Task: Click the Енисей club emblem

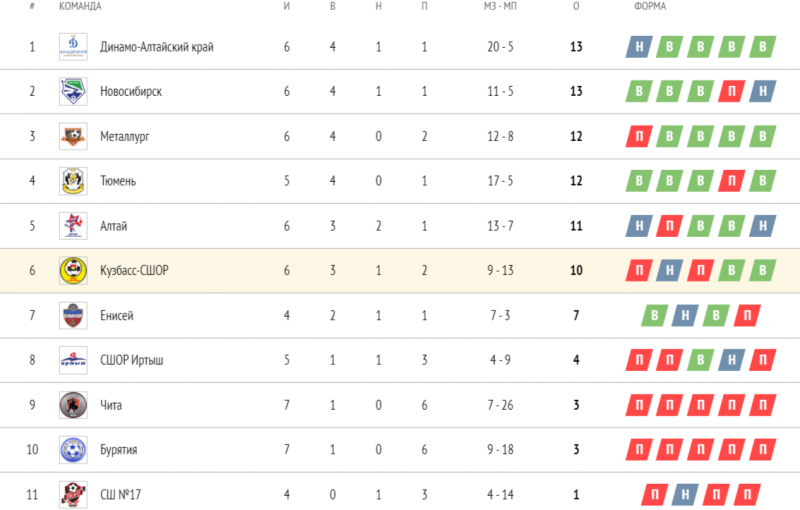Action: pos(73,316)
